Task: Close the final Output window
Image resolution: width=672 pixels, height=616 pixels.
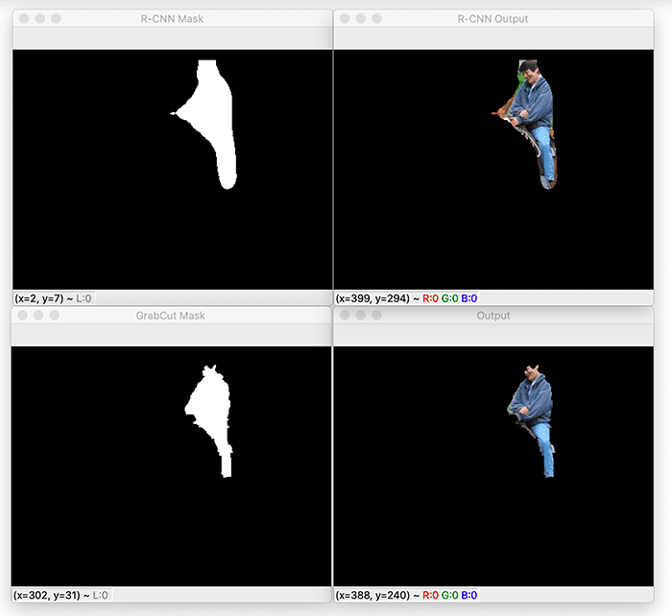Action: click(344, 315)
